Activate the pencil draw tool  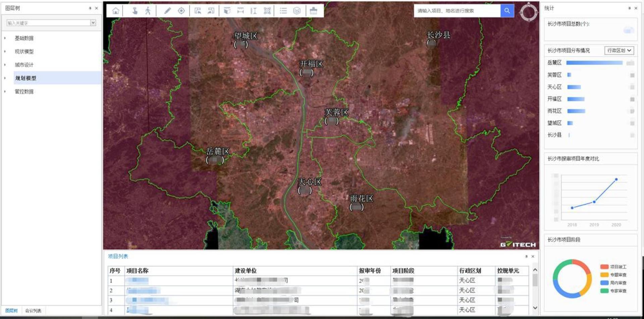pyautogui.click(x=167, y=11)
